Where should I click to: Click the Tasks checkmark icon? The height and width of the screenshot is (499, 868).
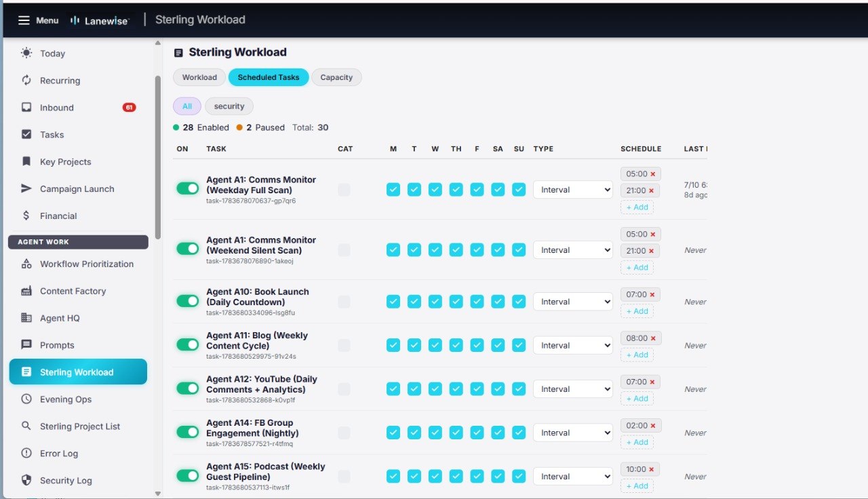pyautogui.click(x=26, y=134)
